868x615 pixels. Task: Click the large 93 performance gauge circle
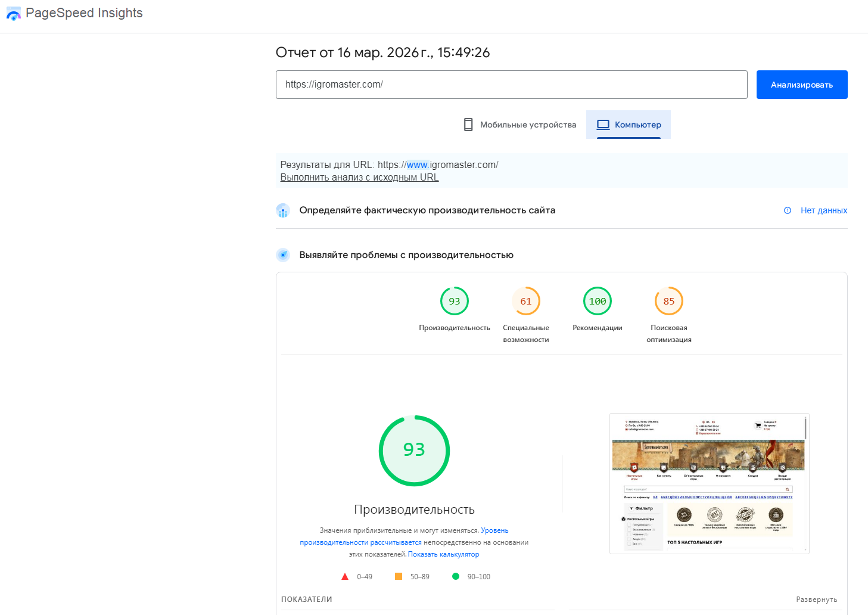tap(414, 451)
